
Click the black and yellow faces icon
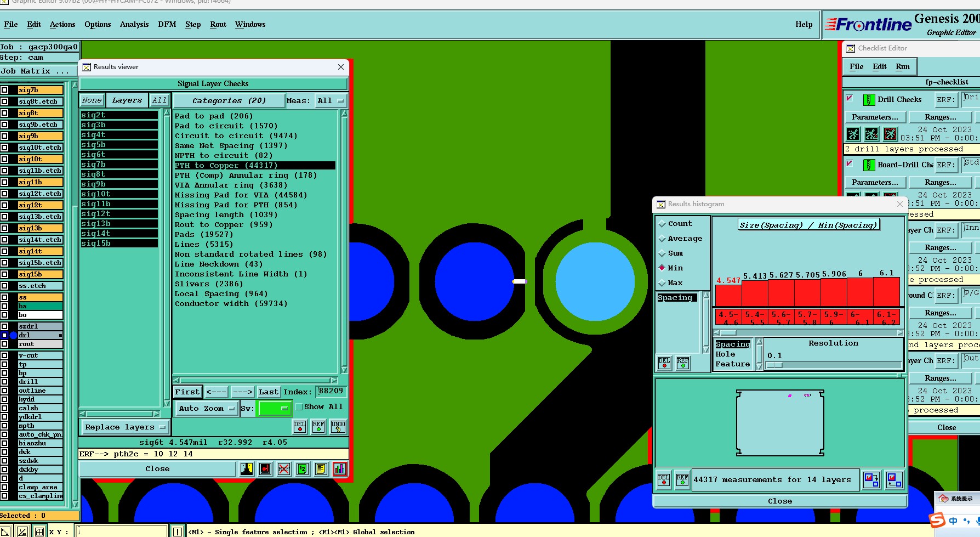[247, 469]
